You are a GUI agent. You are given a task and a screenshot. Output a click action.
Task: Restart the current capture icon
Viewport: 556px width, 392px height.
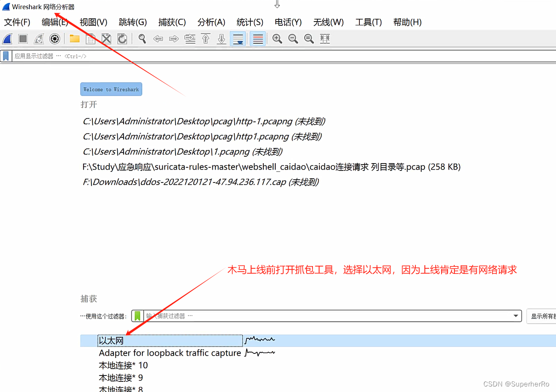pyautogui.click(x=39, y=39)
